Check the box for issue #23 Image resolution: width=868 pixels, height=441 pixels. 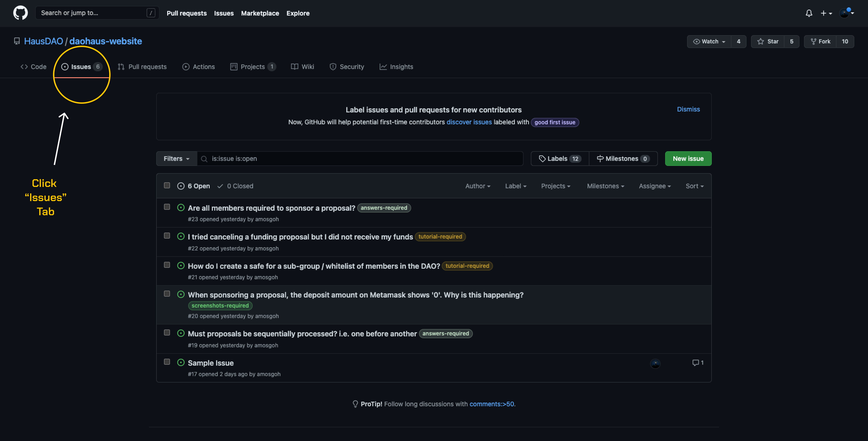coord(167,207)
